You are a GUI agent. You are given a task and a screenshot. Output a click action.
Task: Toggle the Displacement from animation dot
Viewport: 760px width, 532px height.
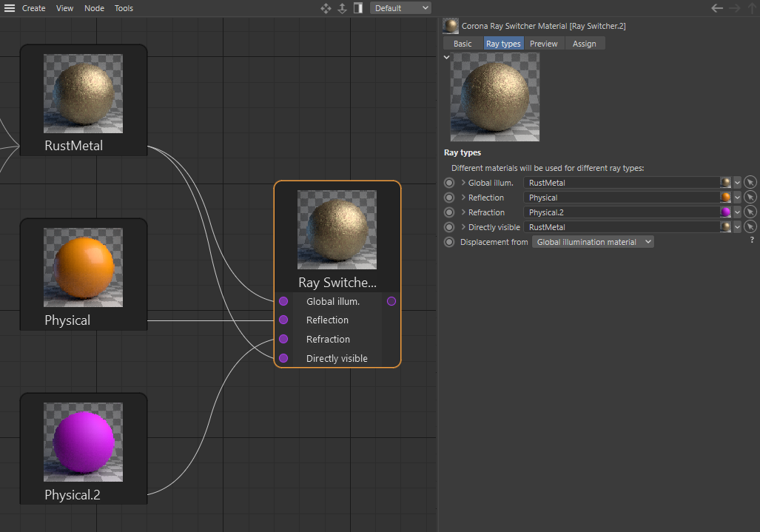[449, 242]
